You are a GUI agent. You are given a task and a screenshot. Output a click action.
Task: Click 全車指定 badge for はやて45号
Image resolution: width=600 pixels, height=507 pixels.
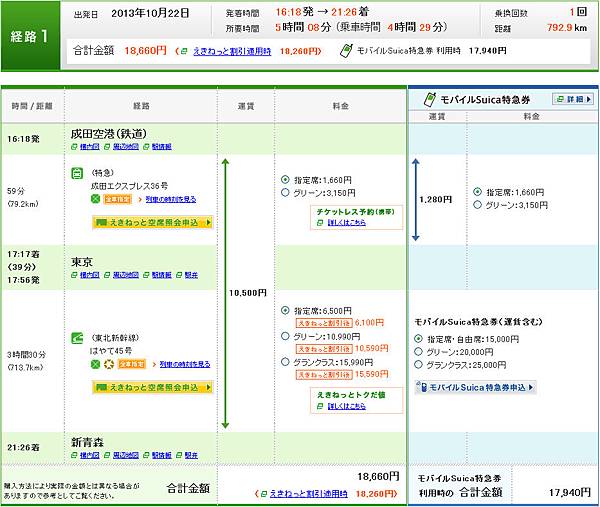[x=132, y=364]
